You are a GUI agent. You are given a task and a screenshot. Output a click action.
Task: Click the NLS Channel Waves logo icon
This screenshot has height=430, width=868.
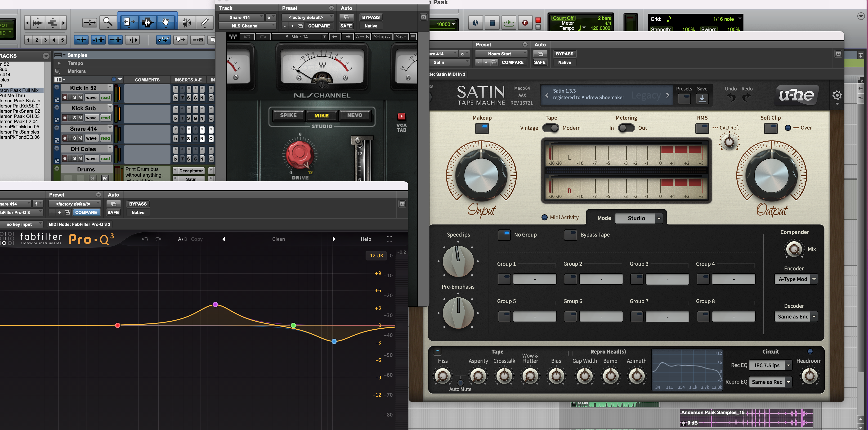pyautogui.click(x=233, y=36)
